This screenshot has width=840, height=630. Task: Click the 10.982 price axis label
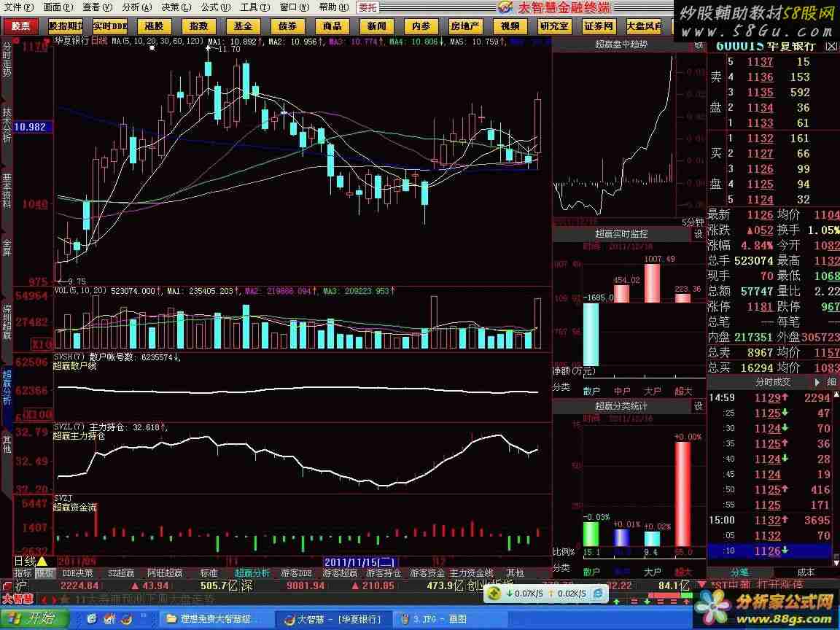[32, 127]
